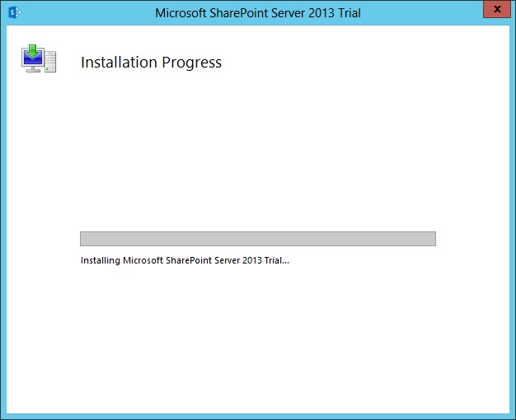Click the 'Installation Progress' heading

[x=151, y=63]
